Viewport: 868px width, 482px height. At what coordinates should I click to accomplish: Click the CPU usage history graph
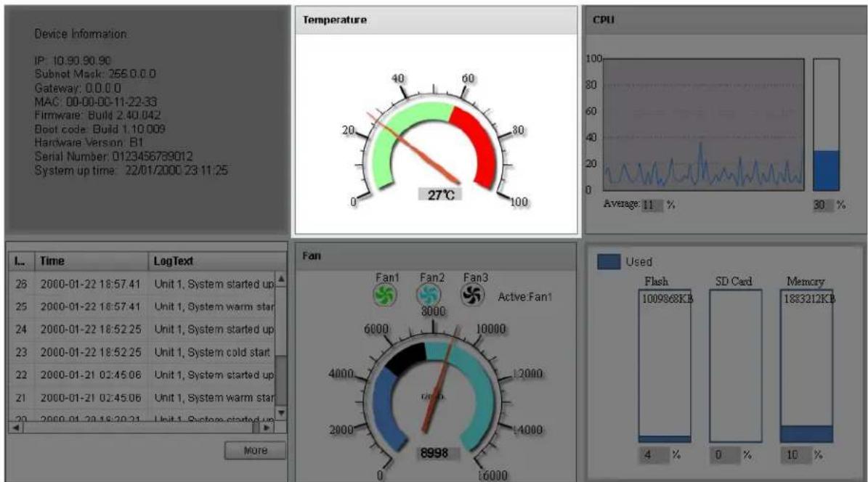(x=704, y=125)
